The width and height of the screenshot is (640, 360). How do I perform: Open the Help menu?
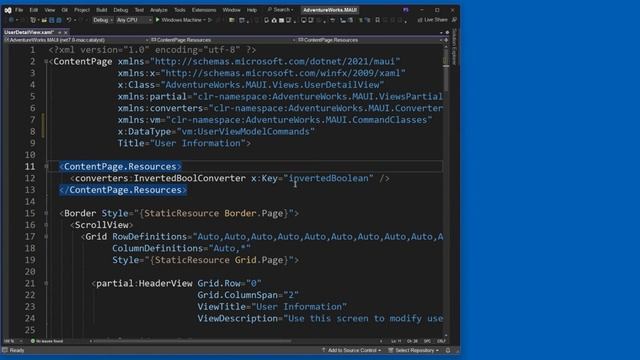pos(252,10)
